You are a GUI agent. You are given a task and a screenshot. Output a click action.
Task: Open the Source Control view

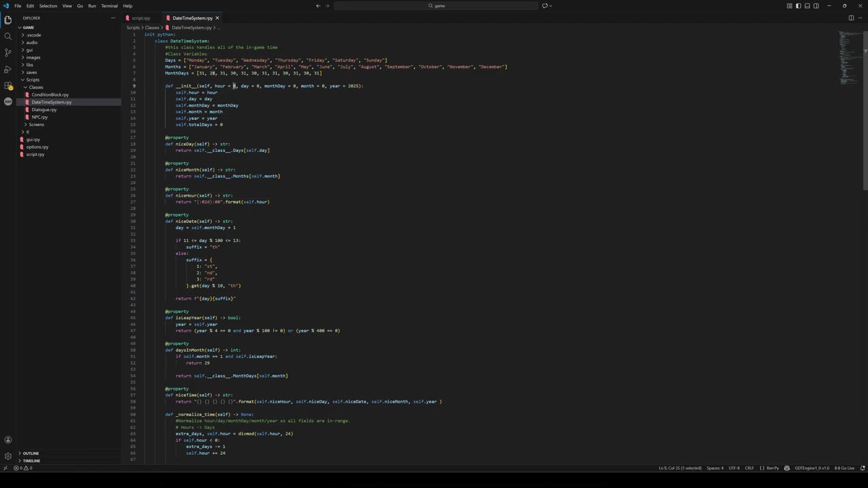click(8, 52)
